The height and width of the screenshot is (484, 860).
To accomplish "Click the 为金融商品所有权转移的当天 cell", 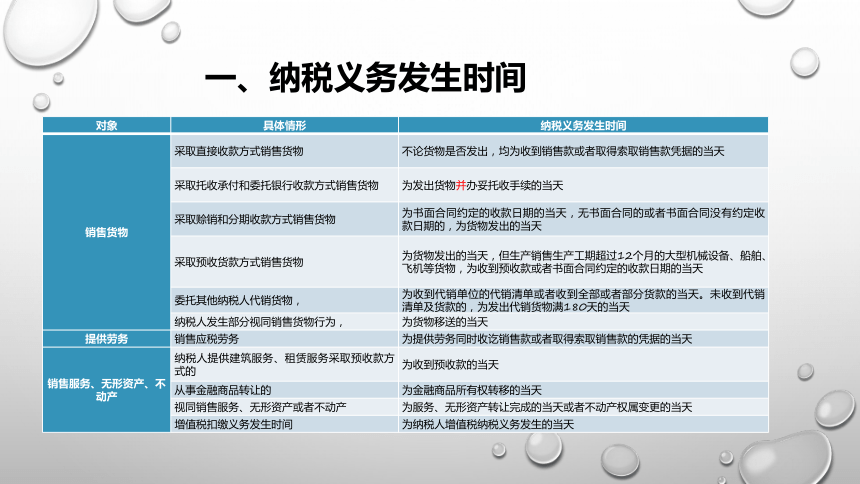I will (583, 390).
